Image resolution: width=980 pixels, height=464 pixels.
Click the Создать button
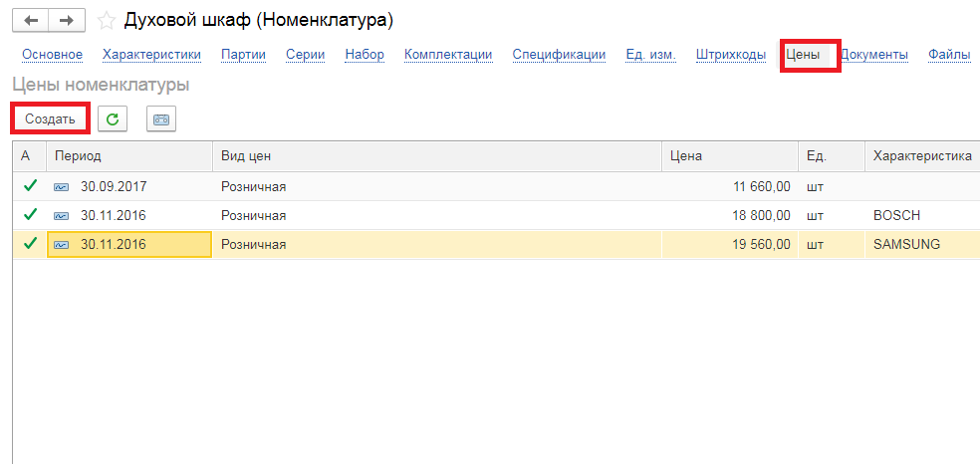click(x=50, y=119)
